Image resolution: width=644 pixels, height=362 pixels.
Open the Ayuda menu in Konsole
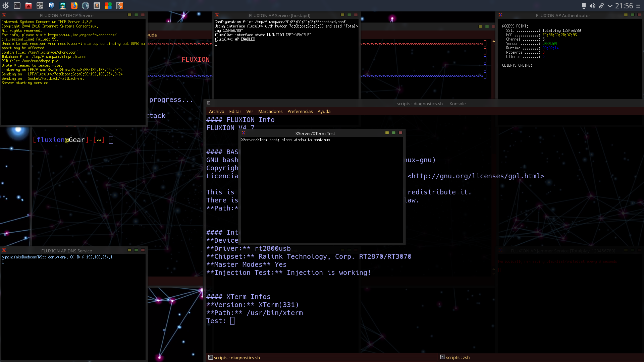coord(324,111)
